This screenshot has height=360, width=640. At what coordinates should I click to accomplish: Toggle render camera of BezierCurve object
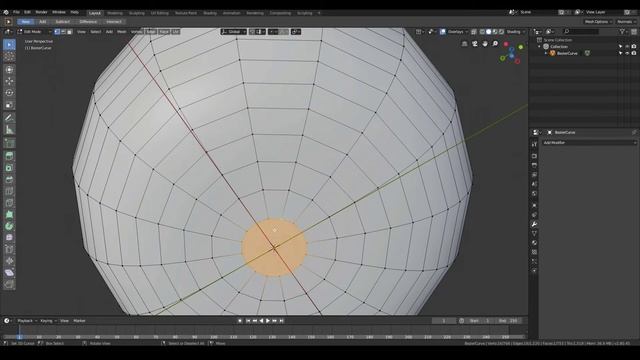click(x=634, y=53)
